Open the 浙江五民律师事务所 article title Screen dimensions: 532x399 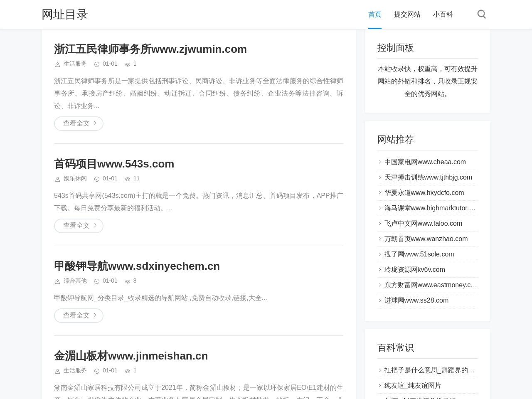[x=150, y=49]
